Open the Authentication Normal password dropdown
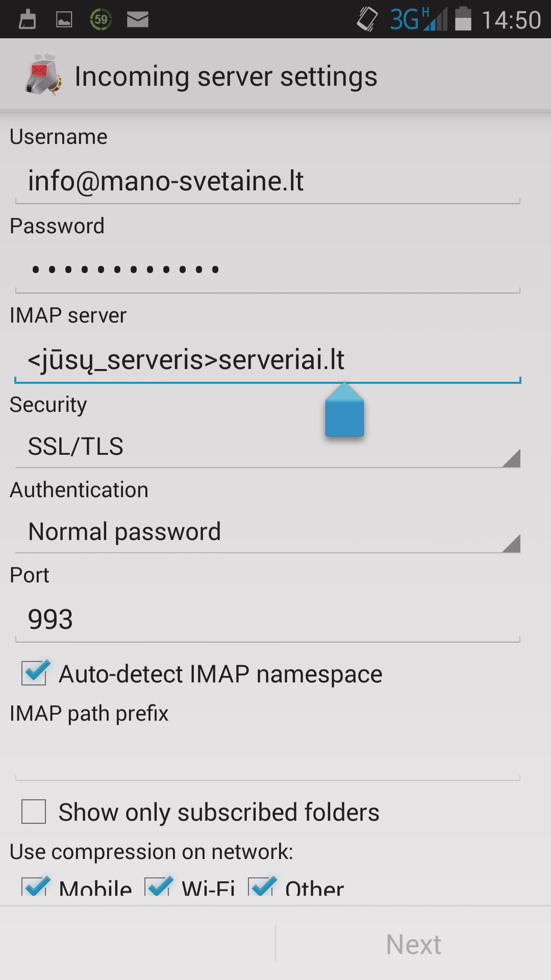 [x=268, y=532]
